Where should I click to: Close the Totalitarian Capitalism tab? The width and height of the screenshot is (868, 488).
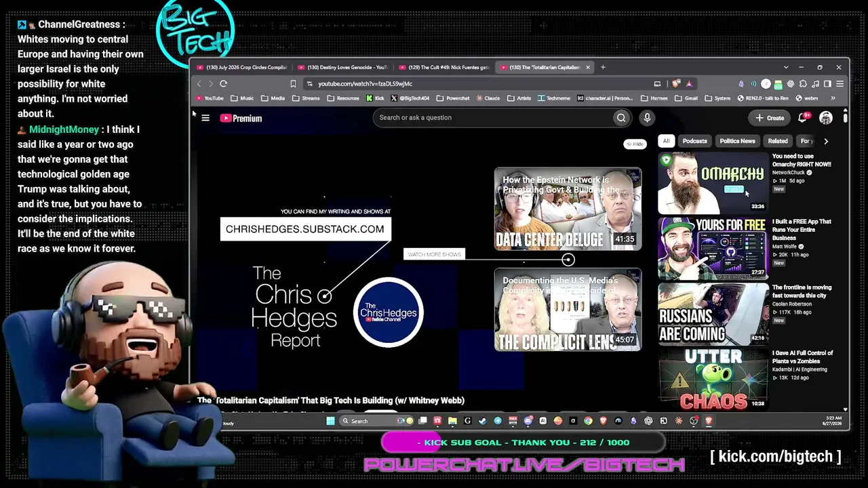[x=588, y=67]
